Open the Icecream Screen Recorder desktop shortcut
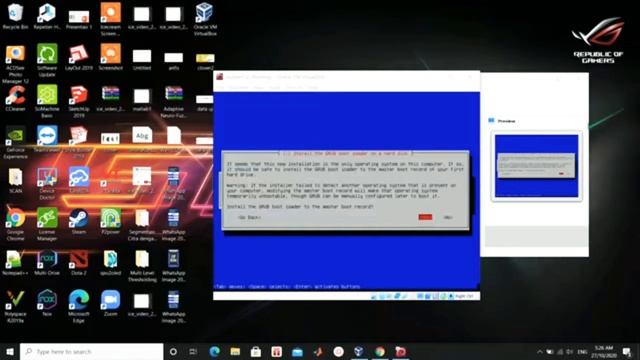Screen dimensions: 640x360 (x=111, y=19)
